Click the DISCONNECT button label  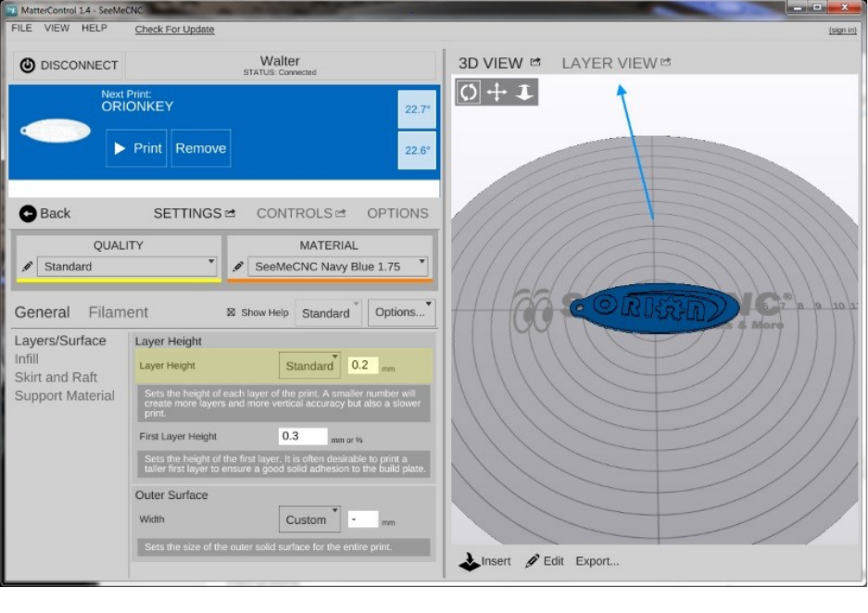(x=79, y=66)
